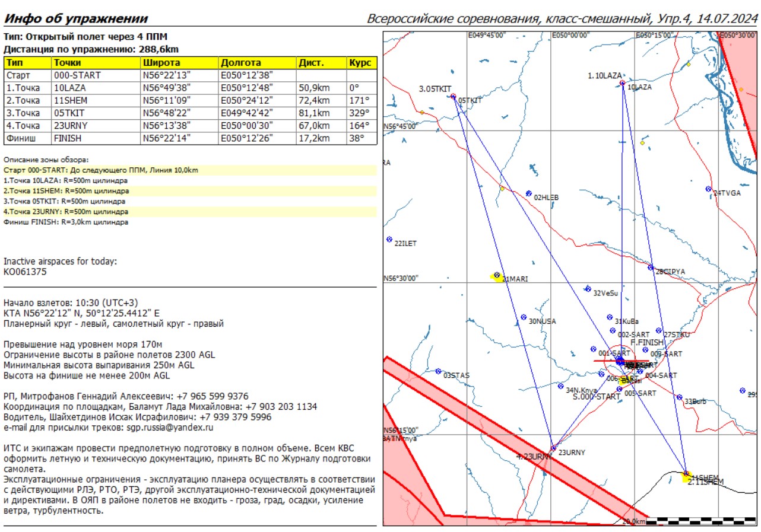Select the 11SHEM turnpoint marker
Image resolution: width=761 pixels, height=532 pixels.
pyautogui.click(x=686, y=474)
